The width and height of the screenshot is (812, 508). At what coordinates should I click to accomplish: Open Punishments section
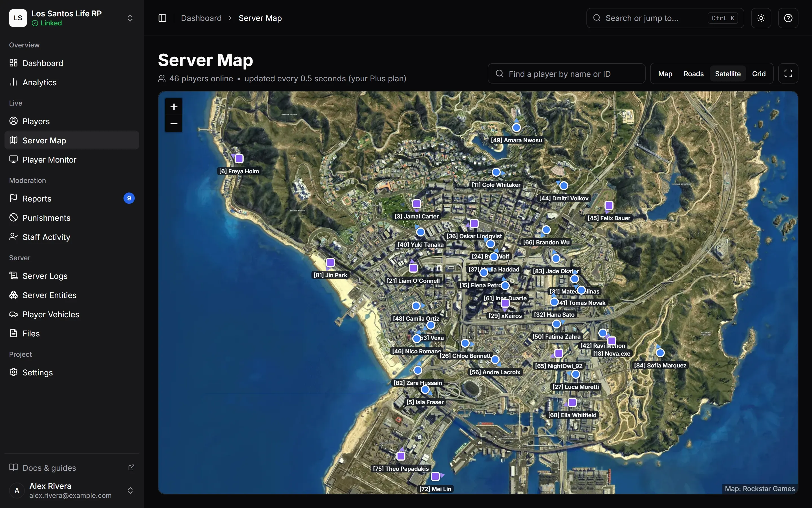72,218
